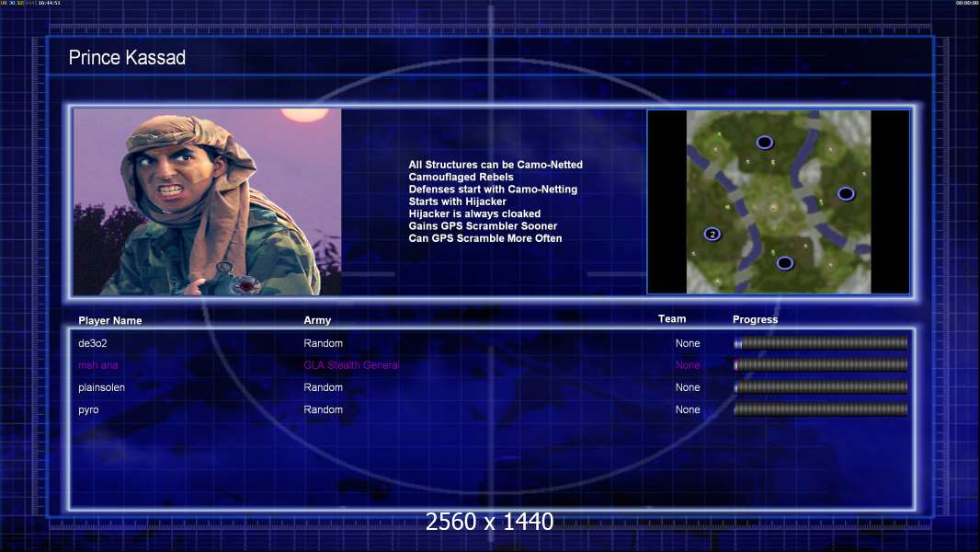980x552 pixels.
Task: Click 'Can GPS Scramble More Often' line
Action: point(485,238)
